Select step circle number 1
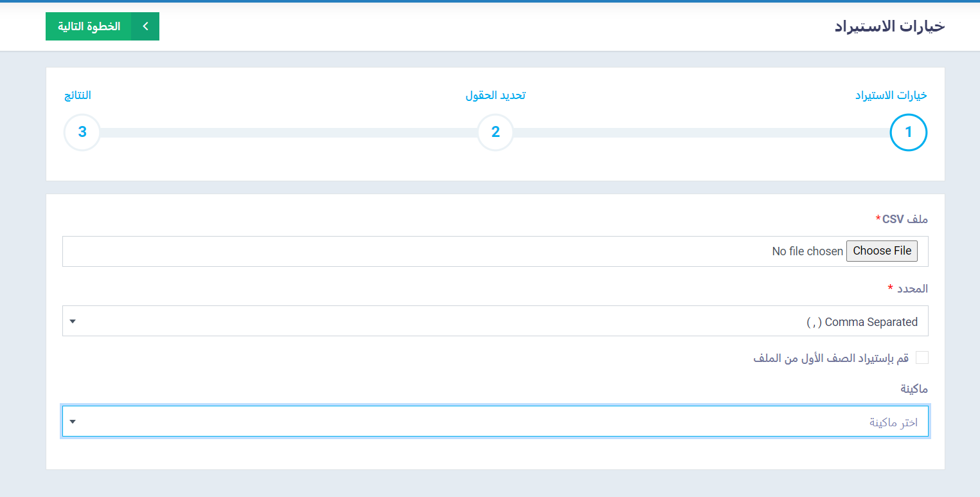 pyautogui.click(x=908, y=132)
